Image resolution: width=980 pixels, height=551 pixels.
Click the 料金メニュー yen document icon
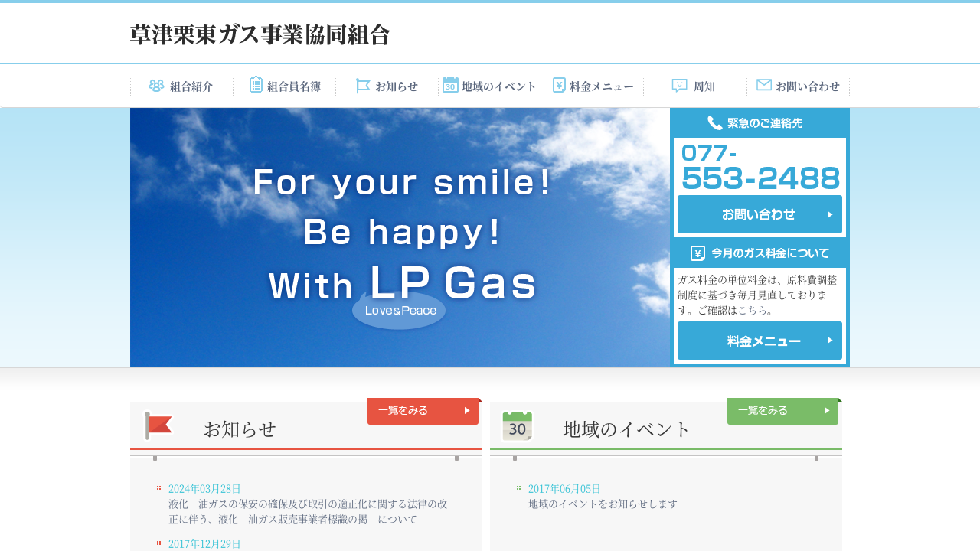(x=559, y=85)
